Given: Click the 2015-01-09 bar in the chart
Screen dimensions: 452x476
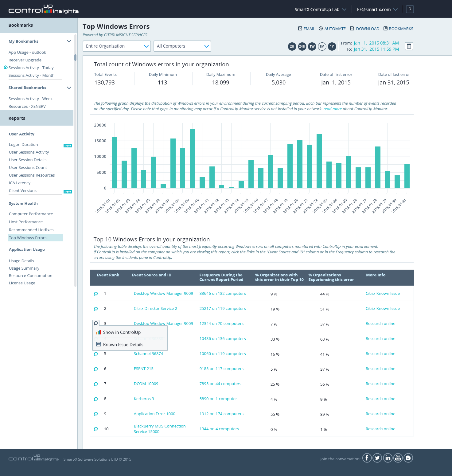Looking at the screenshot, I should point(193,159).
